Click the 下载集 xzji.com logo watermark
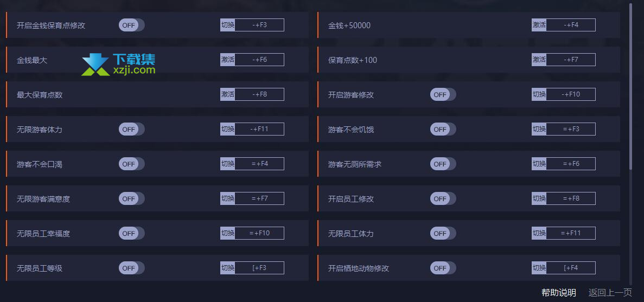This screenshot has width=644, height=302. click(x=118, y=65)
